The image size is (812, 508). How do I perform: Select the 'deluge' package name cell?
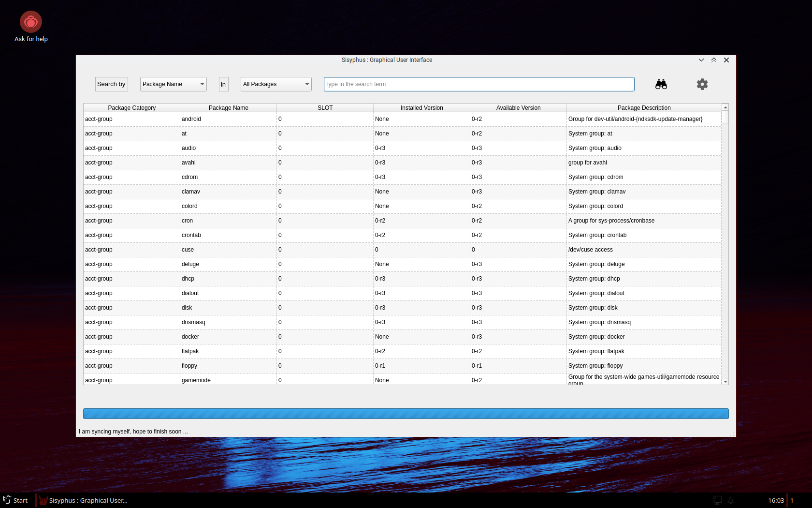229,264
